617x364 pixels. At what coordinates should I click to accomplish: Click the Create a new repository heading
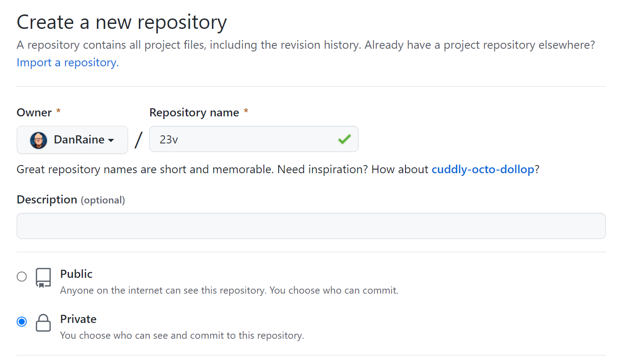[122, 22]
